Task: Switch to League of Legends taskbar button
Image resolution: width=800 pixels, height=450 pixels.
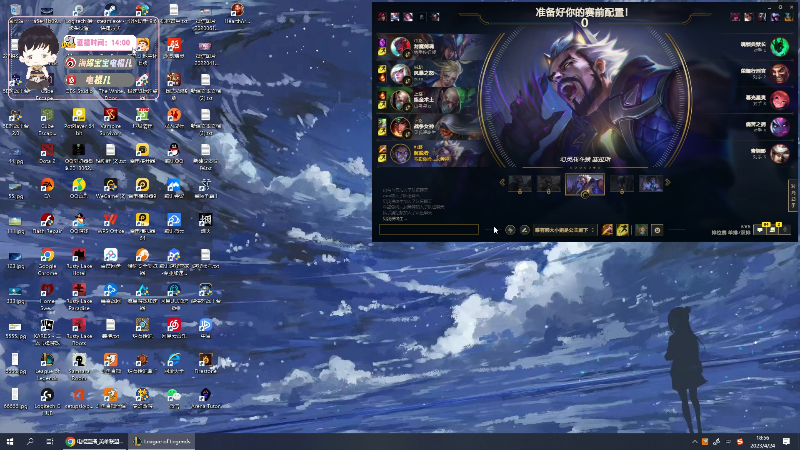Action: (x=161, y=441)
